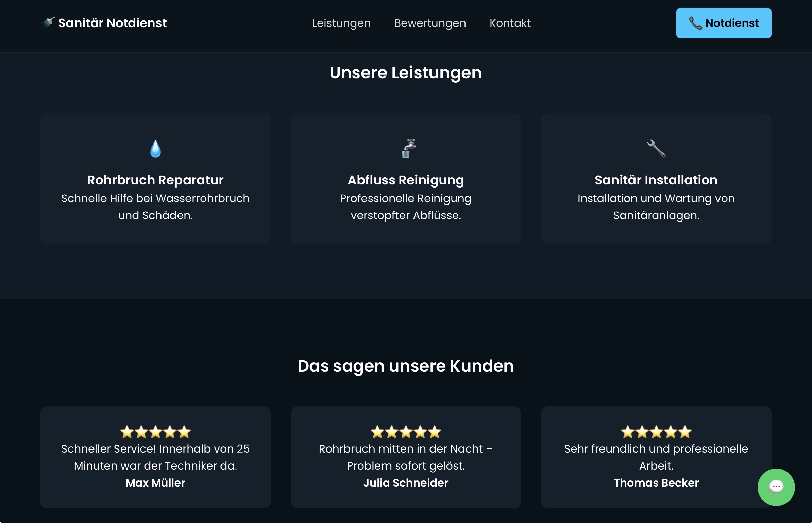Click the faucet icon for Abfluss Reinigung
The height and width of the screenshot is (523, 812).
tap(408, 148)
